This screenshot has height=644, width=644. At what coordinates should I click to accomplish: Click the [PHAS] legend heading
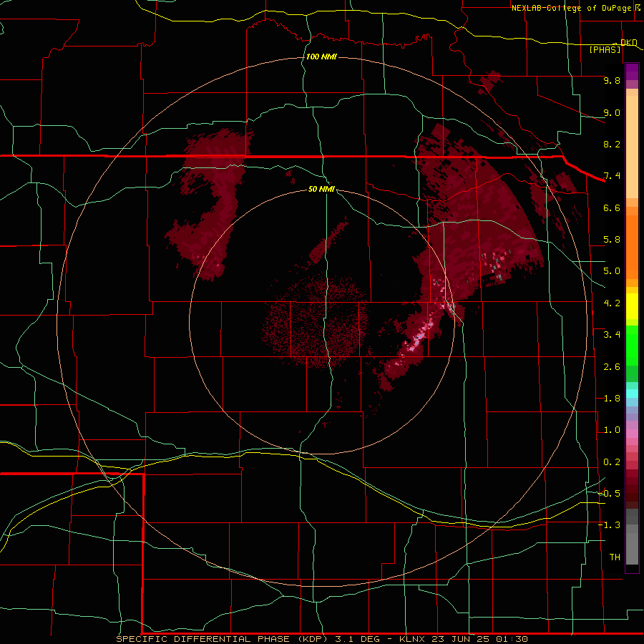(x=605, y=49)
